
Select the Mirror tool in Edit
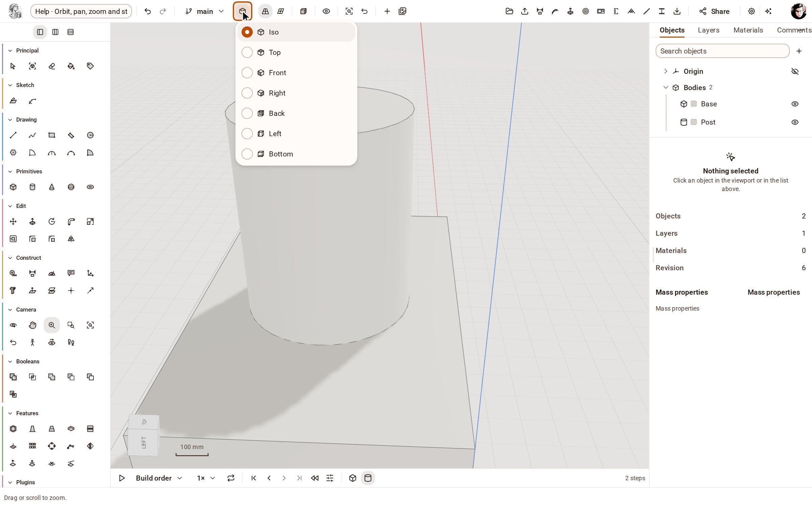click(x=71, y=239)
